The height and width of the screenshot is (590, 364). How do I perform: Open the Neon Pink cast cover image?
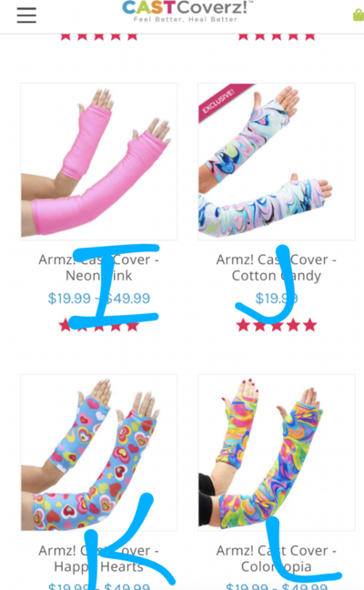99,162
